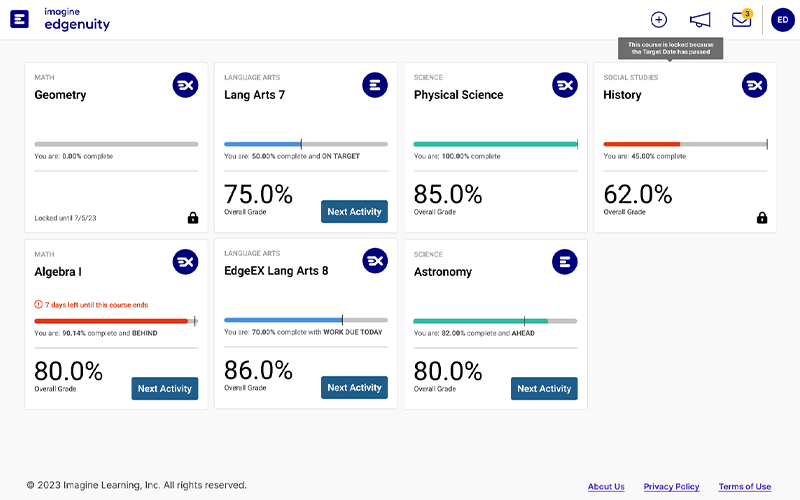Start Next Activity in EdgeEX Lang Arts 8
The image size is (800, 500).
tap(354, 388)
